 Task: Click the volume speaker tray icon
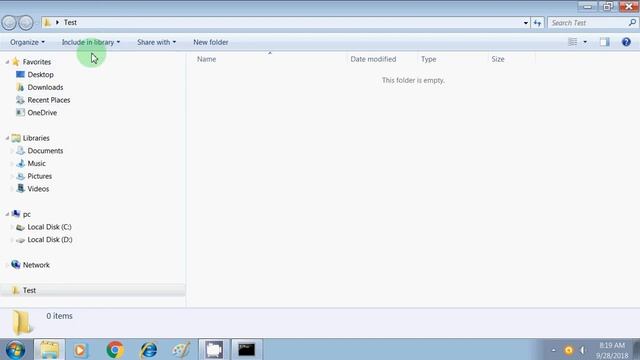click(582, 350)
